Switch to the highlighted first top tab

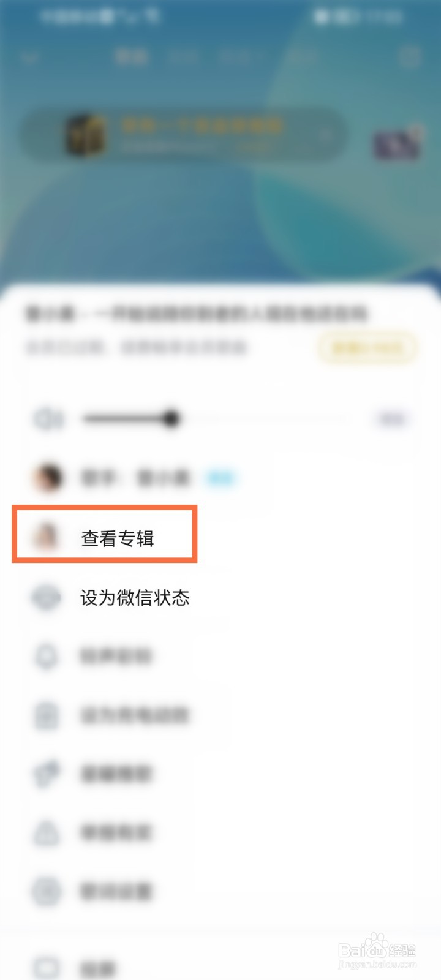[x=130, y=57]
